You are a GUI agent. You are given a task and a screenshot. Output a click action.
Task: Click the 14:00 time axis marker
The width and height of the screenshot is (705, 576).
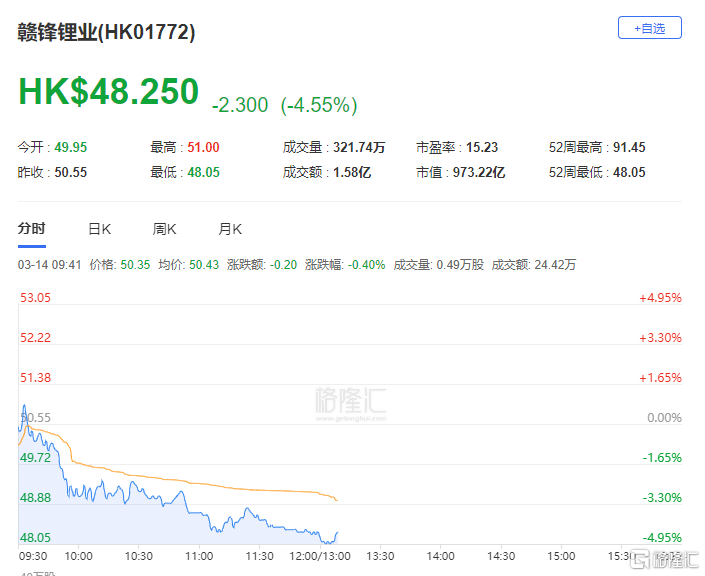click(x=441, y=556)
